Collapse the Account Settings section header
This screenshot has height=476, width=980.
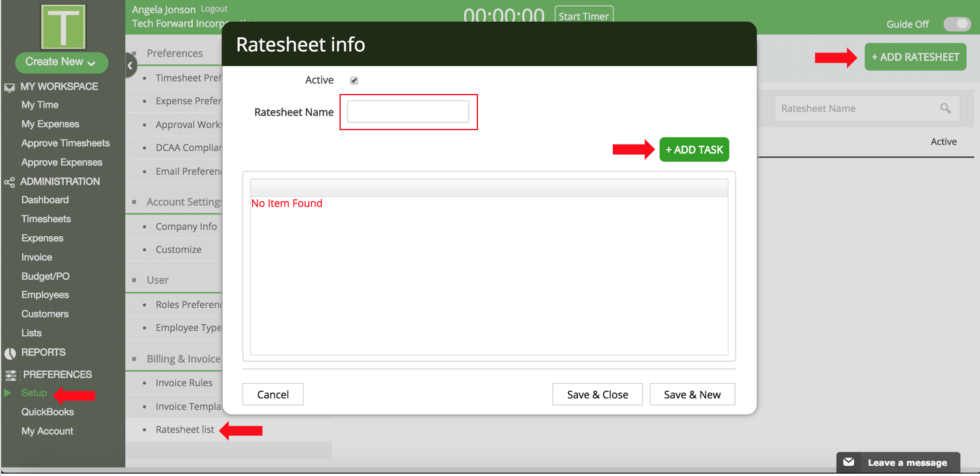click(184, 202)
